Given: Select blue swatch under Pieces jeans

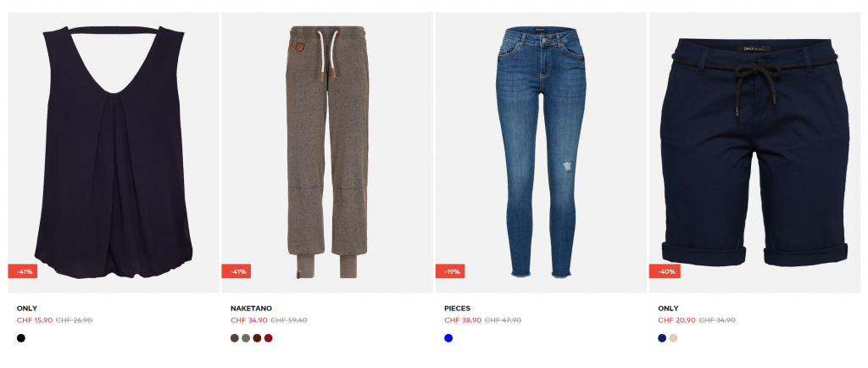Looking at the screenshot, I should click(448, 338).
